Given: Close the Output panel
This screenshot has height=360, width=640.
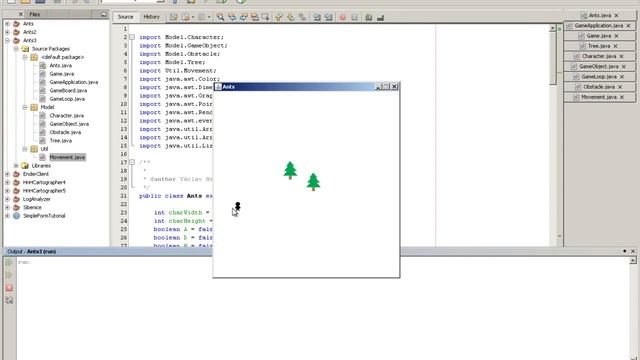Looking at the screenshot, I should (x=633, y=251).
